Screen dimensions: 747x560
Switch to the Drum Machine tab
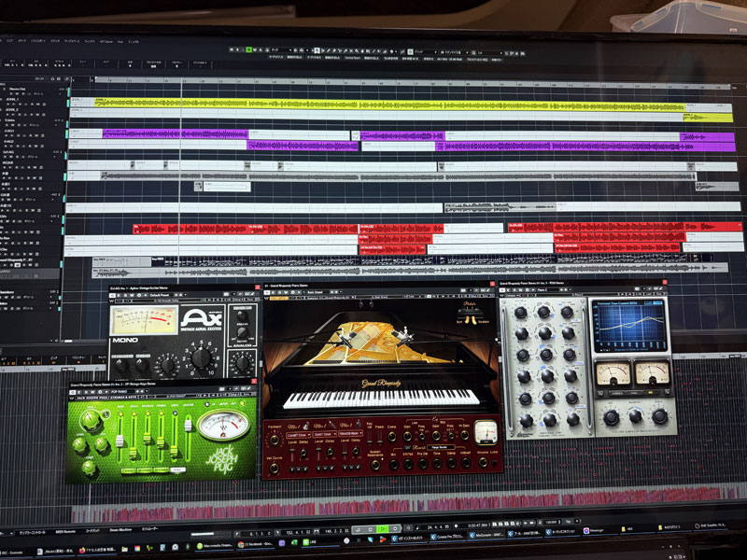[x=120, y=529]
